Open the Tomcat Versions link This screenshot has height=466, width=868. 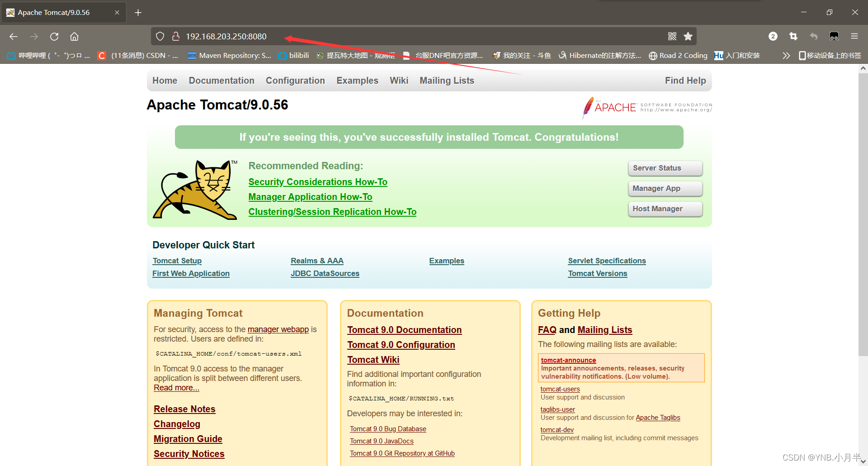598,274
